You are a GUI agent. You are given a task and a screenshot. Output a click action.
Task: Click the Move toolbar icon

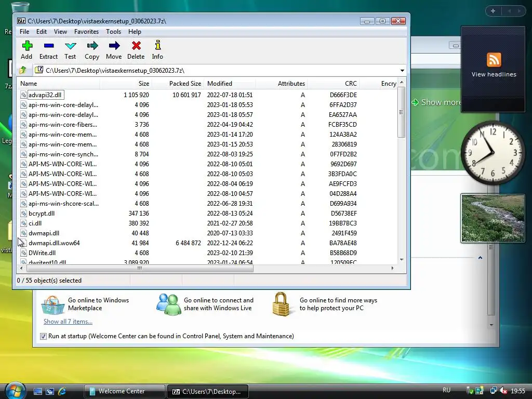click(x=114, y=46)
